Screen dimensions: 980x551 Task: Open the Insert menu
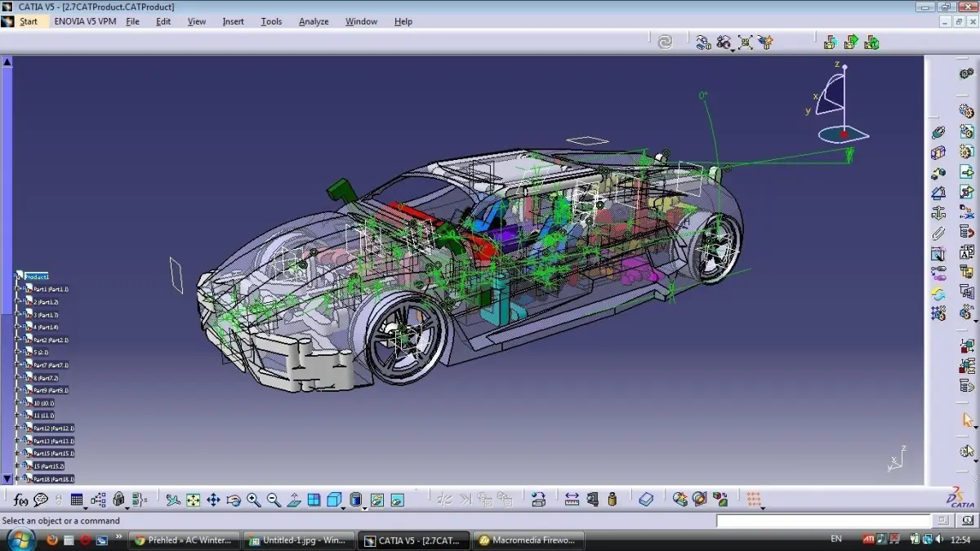233,21
